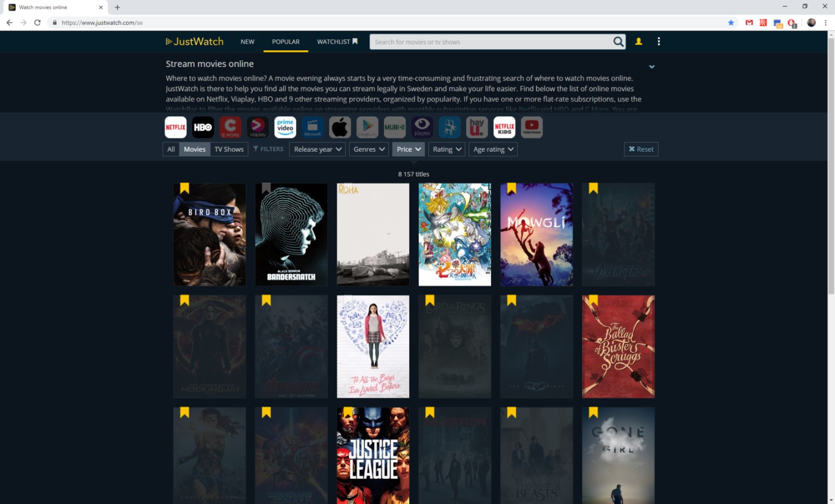Select the All content filter
The height and width of the screenshot is (504, 835).
tap(171, 150)
